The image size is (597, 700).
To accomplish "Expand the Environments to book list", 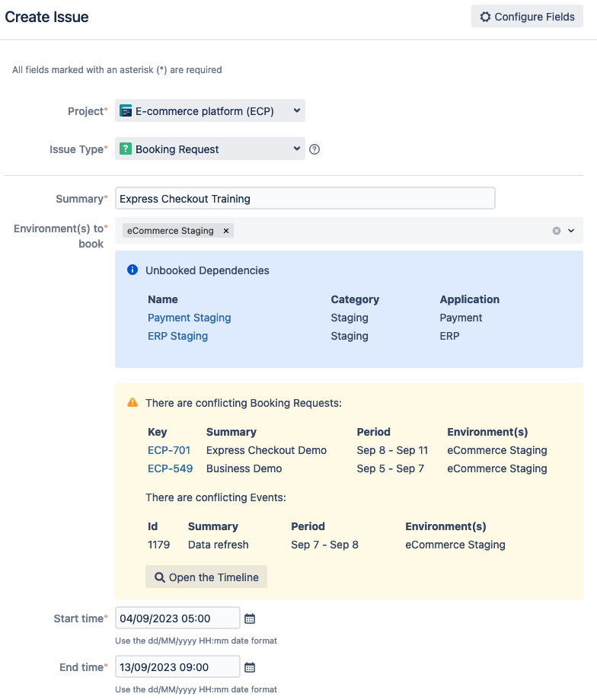I will (x=571, y=231).
